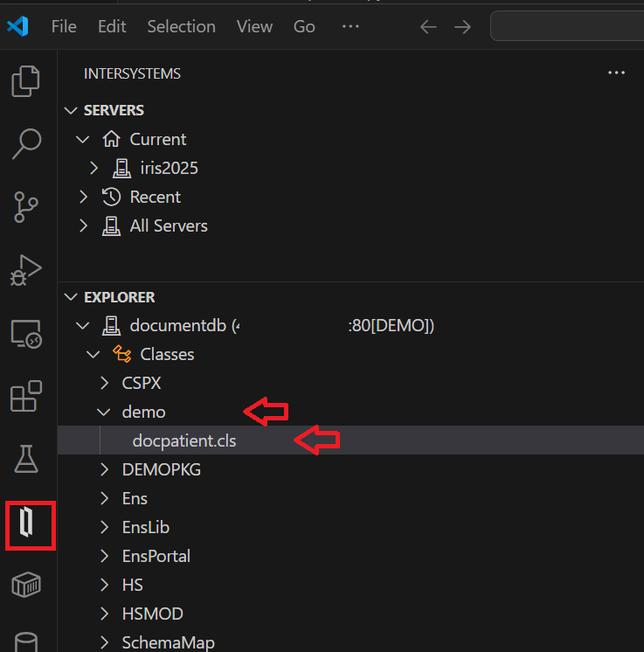644x652 pixels.
Task: Expand the HS package
Action: pos(104,585)
